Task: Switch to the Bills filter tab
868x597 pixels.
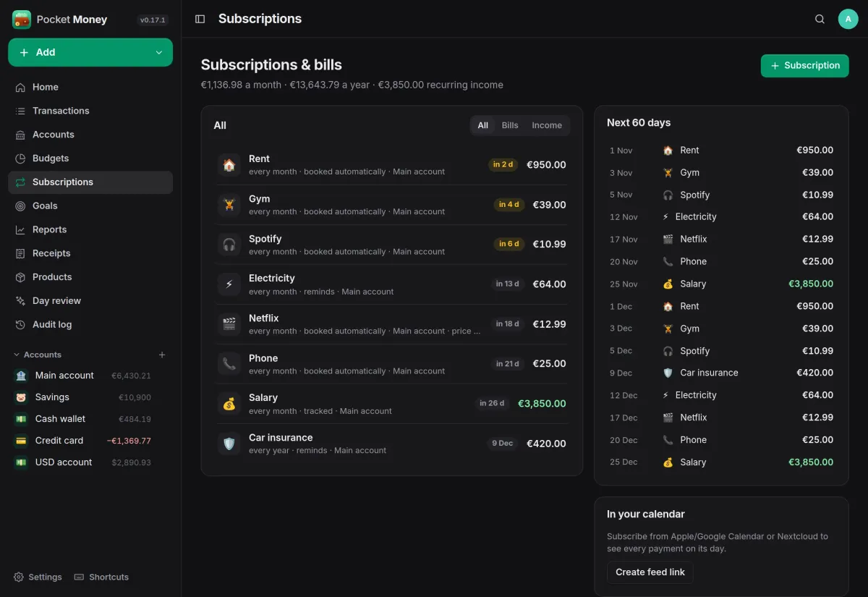Action: (510, 125)
